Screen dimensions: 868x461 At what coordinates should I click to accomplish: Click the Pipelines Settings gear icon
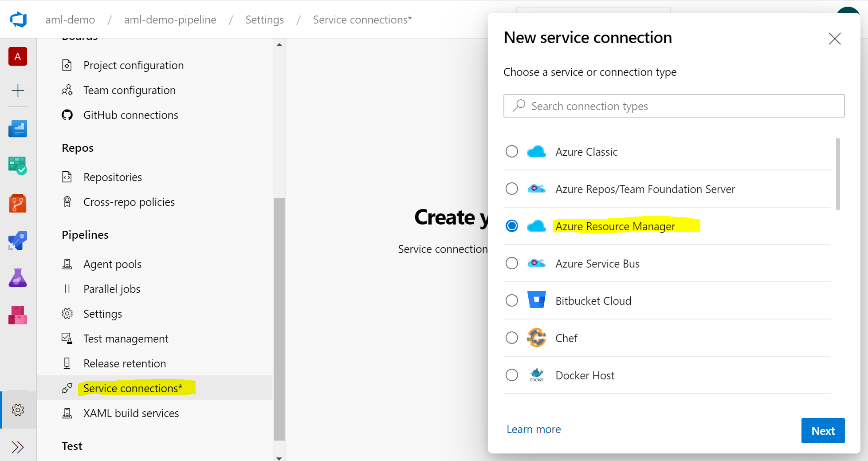67,314
